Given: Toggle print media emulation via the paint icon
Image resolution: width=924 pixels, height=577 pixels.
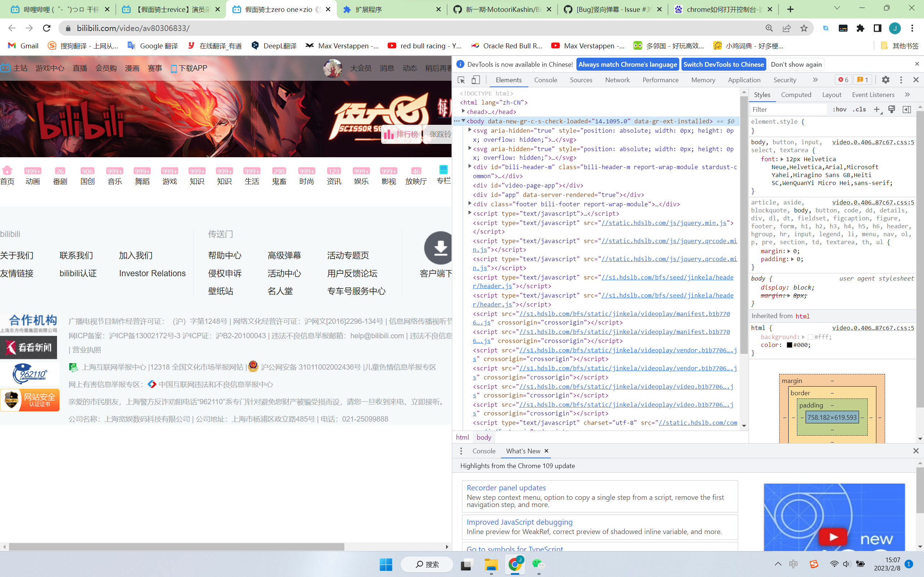Looking at the screenshot, I should point(892,110).
